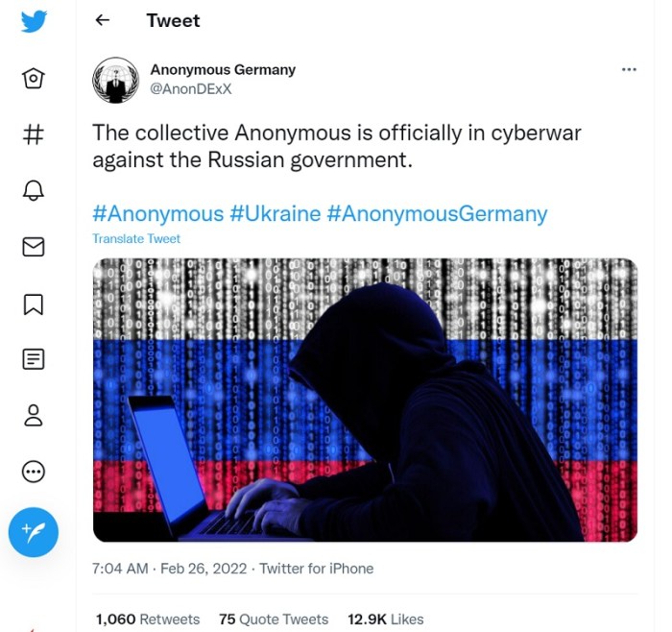Go back using the left arrow
The height and width of the screenshot is (632, 672).
click(x=103, y=20)
